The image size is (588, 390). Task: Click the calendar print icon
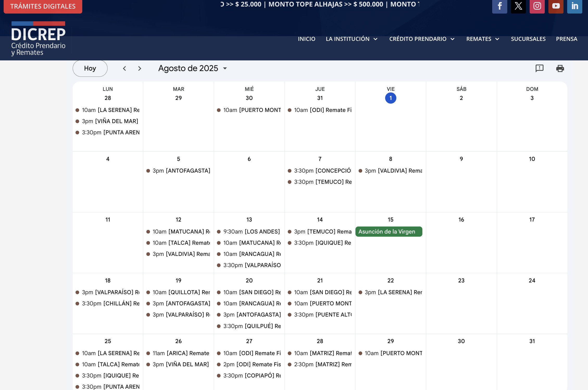coord(560,68)
